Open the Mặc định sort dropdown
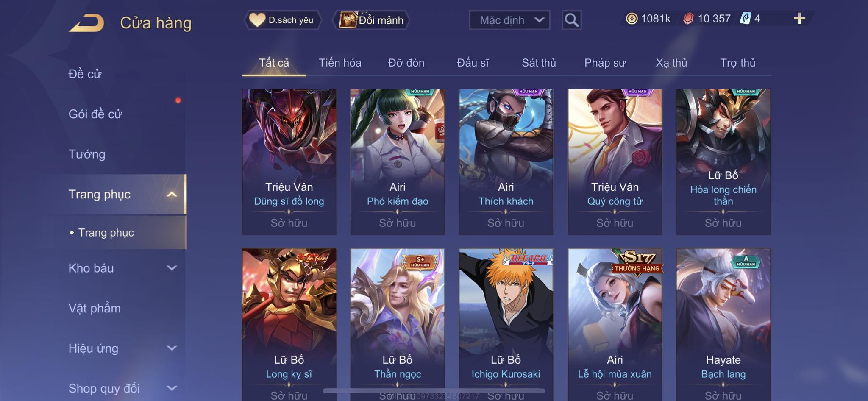Image resolution: width=868 pixels, height=401 pixels. 509,20
